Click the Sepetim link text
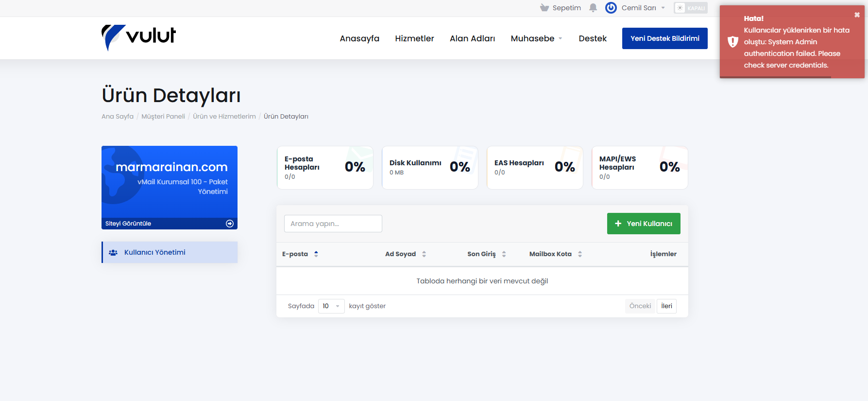The image size is (868, 401). 567,8
